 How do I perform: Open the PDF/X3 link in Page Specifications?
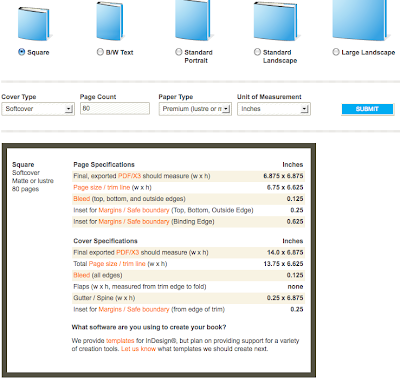tap(129, 176)
